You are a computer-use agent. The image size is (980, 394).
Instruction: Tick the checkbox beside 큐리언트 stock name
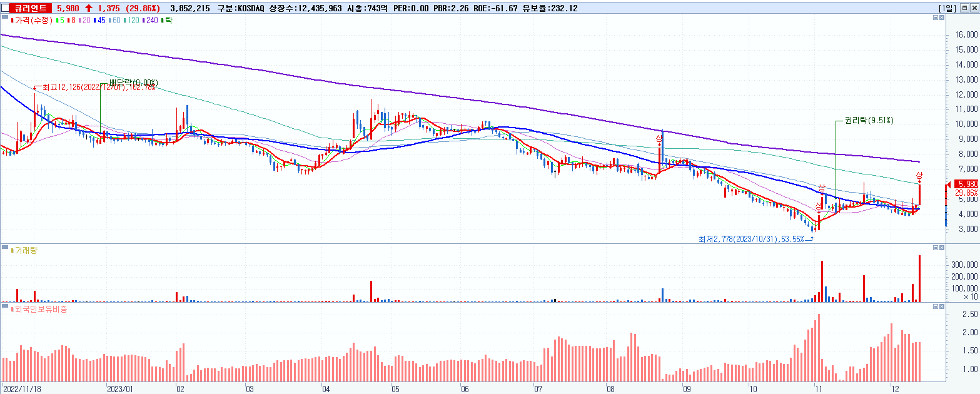click(5, 8)
